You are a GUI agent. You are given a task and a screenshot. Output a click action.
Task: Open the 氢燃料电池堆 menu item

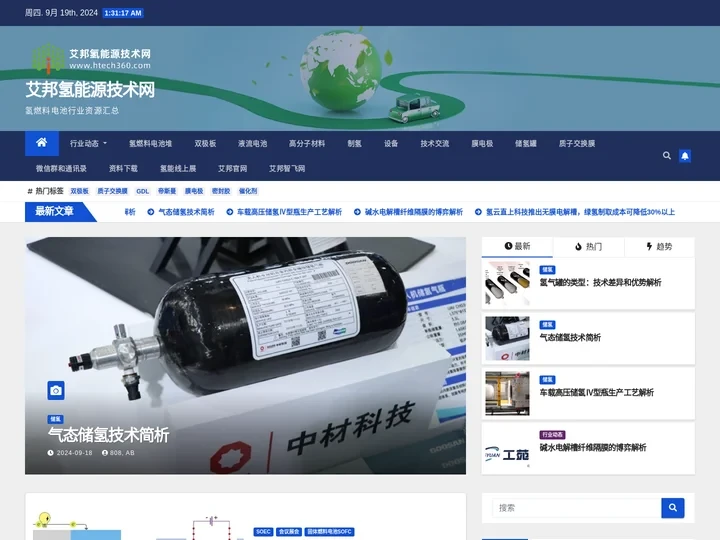click(x=150, y=144)
